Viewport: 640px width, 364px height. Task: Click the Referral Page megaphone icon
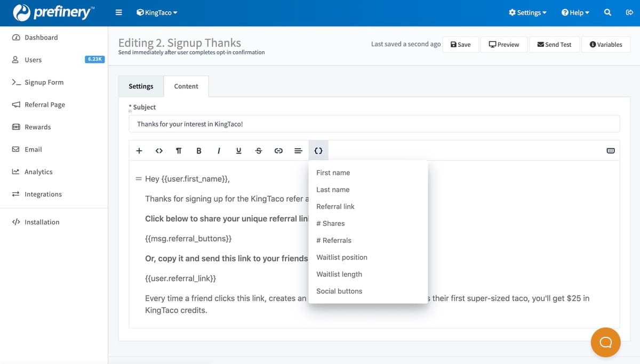[x=16, y=104]
